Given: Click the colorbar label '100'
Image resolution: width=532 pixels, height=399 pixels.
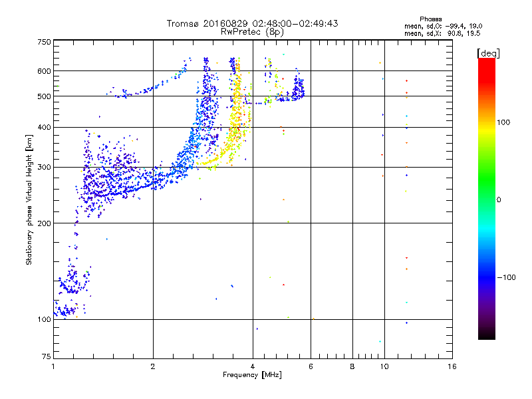Looking at the screenshot, I should [x=503, y=122].
